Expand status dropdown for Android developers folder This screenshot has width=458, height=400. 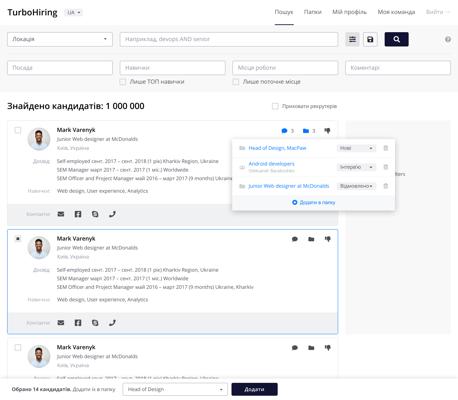click(x=356, y=167)
